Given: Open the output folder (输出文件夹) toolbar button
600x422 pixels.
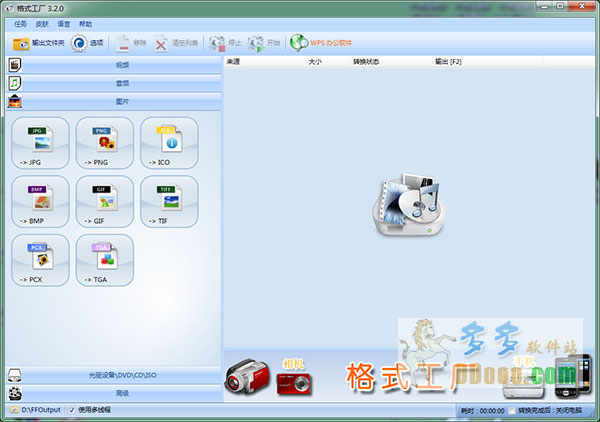Looking at the screenshot, I should 39,43.
